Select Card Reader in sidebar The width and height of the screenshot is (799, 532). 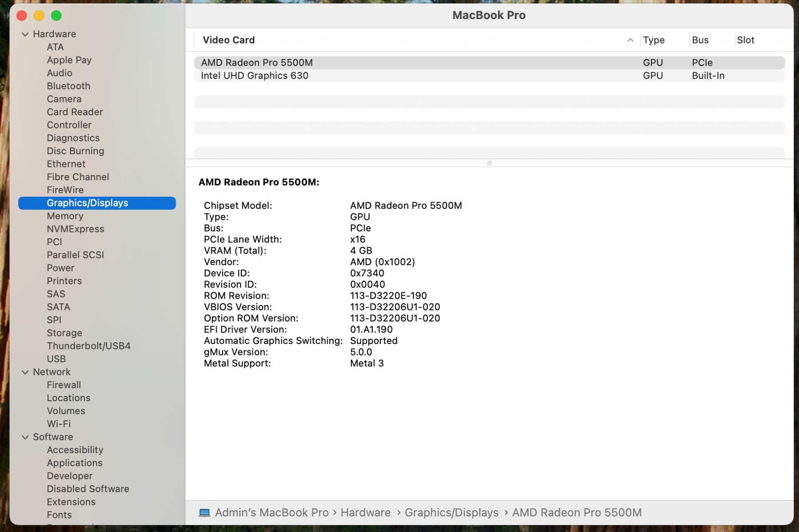click(x=75, y=112)
